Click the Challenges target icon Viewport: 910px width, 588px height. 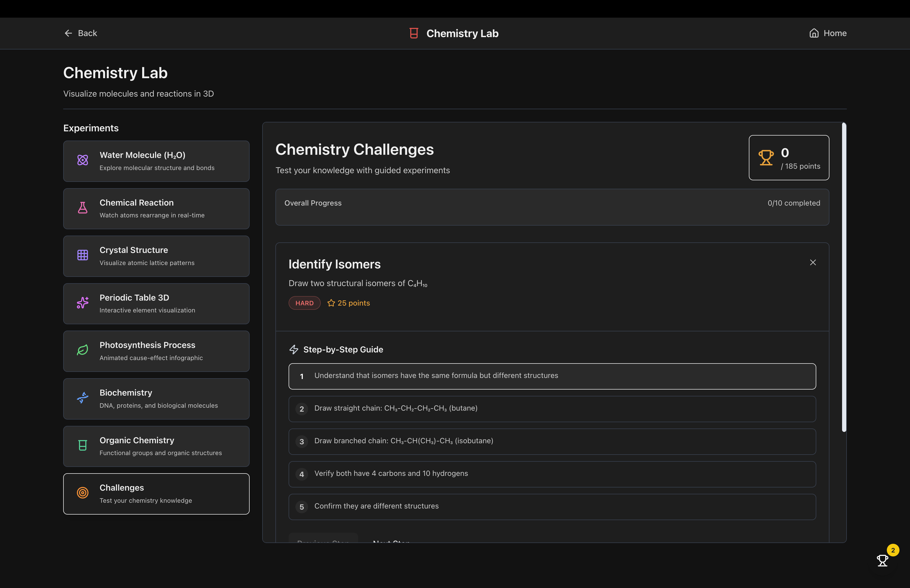pos(82,493)
